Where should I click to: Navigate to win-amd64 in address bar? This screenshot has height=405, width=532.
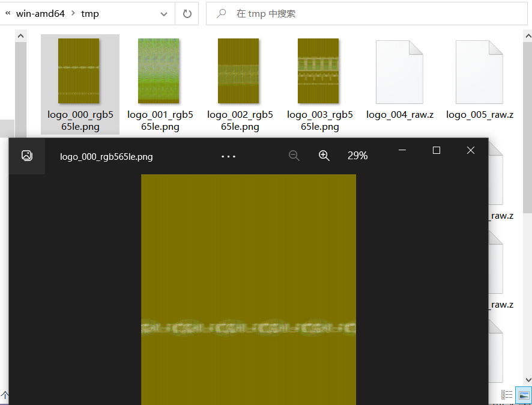[x=40, y=13]
